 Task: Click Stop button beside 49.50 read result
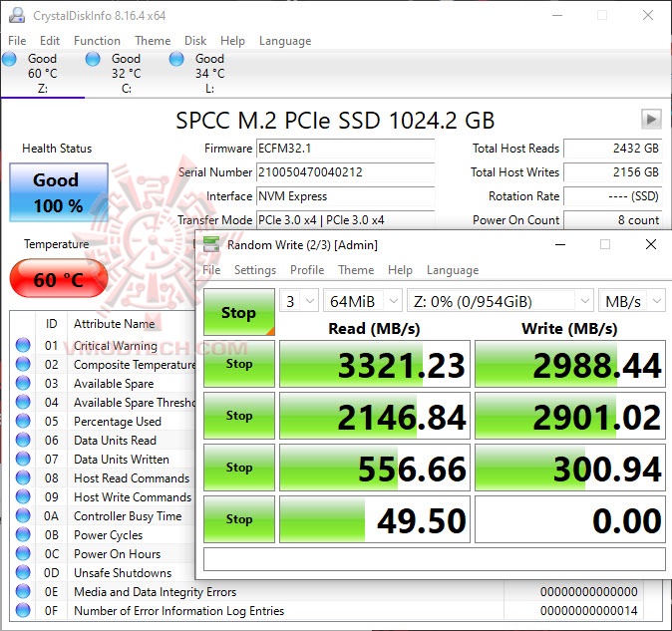pyautogui.click(x=239, y=519)
